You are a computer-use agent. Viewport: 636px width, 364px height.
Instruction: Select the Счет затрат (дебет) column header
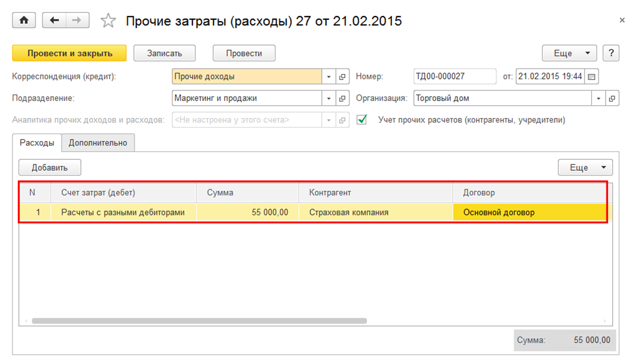pyautogui.click(x=123, y=193)
